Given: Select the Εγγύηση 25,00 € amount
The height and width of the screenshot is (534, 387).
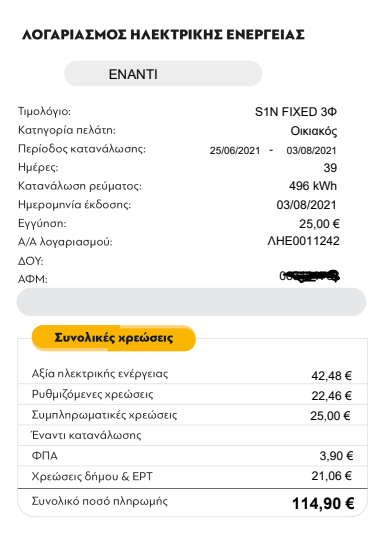Looking at the screenshot, I should point(319,224).
